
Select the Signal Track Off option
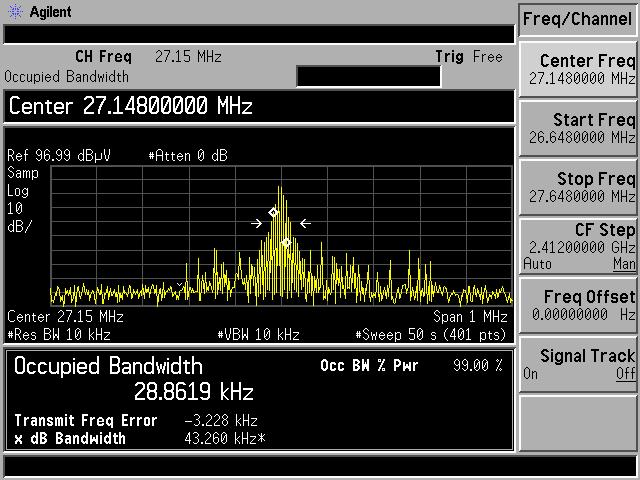[x=625, y=373]
